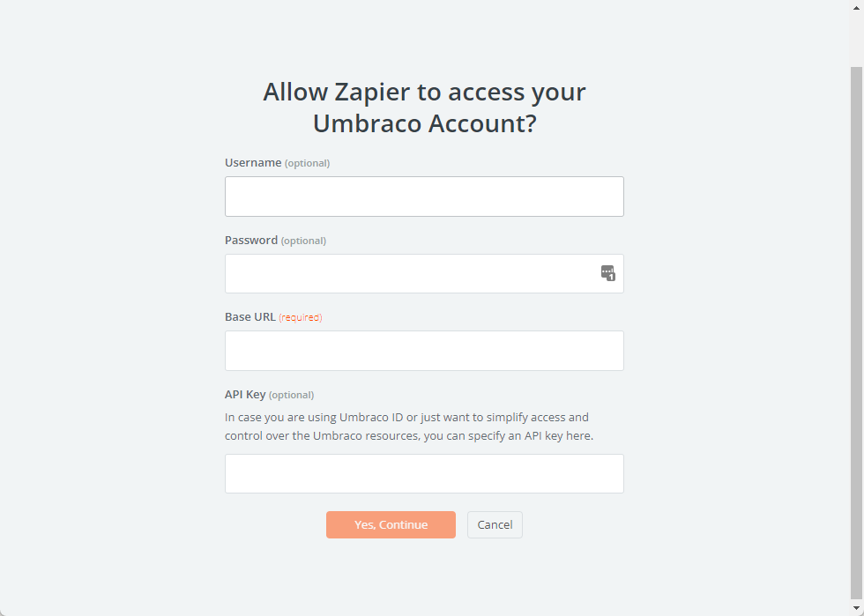The width and height of the screenshot is (864, 616).
Task: Click into the Password input box
Action: coord(410,274)
